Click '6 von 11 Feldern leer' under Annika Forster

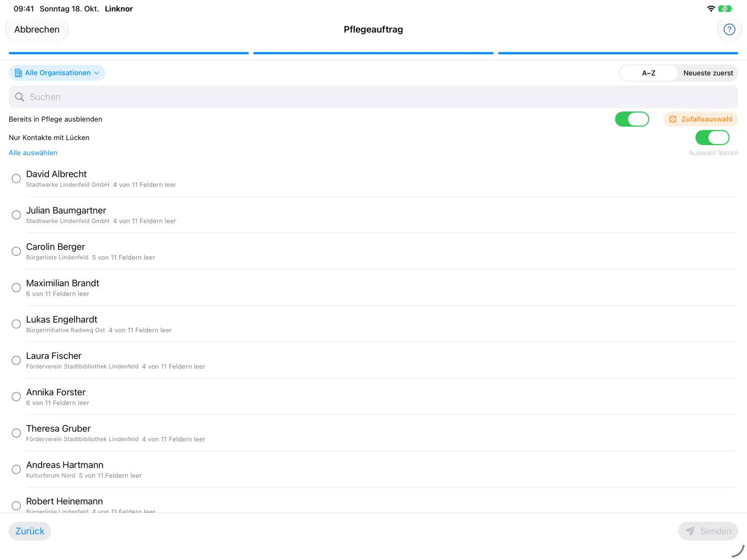(58, 403)
